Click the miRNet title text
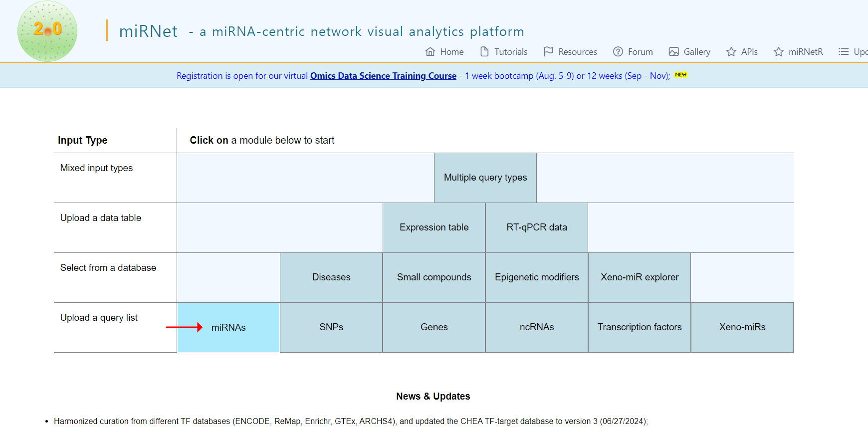The height and width of the screenshot is (431, 868). [148, 31]
